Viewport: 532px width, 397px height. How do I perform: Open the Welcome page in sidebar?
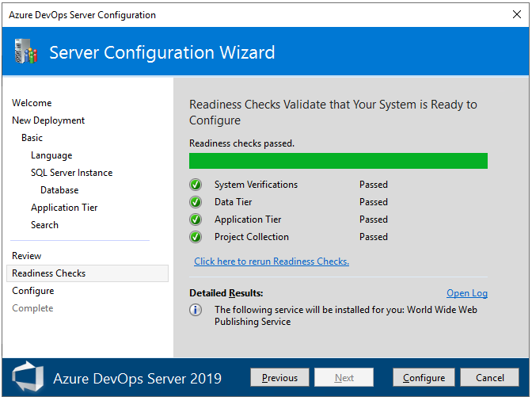click(x=32, y=103)
